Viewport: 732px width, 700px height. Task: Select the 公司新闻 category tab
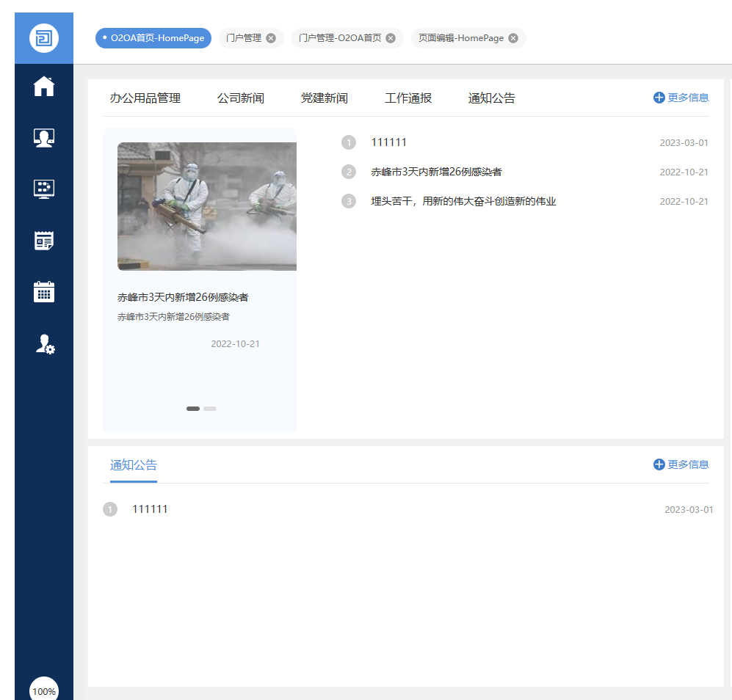tap(241, 98)
